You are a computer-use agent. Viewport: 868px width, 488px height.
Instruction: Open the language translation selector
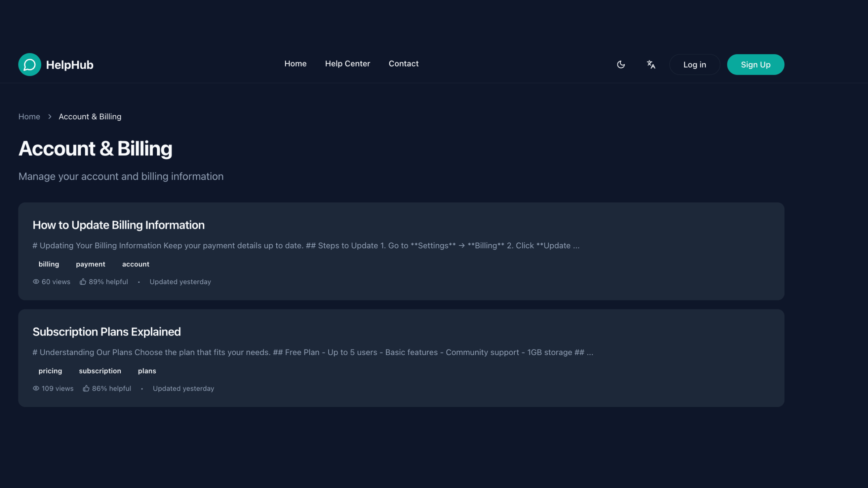pos(651,65)
